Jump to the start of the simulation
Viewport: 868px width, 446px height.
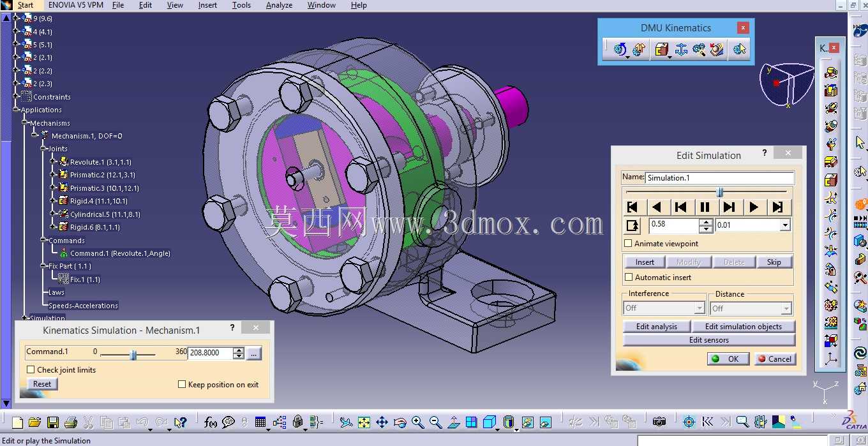point(632,207)
